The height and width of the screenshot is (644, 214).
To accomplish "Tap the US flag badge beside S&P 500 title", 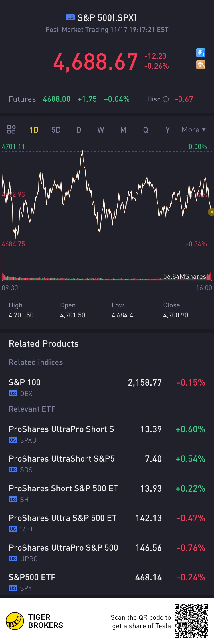I will point(70,17).
